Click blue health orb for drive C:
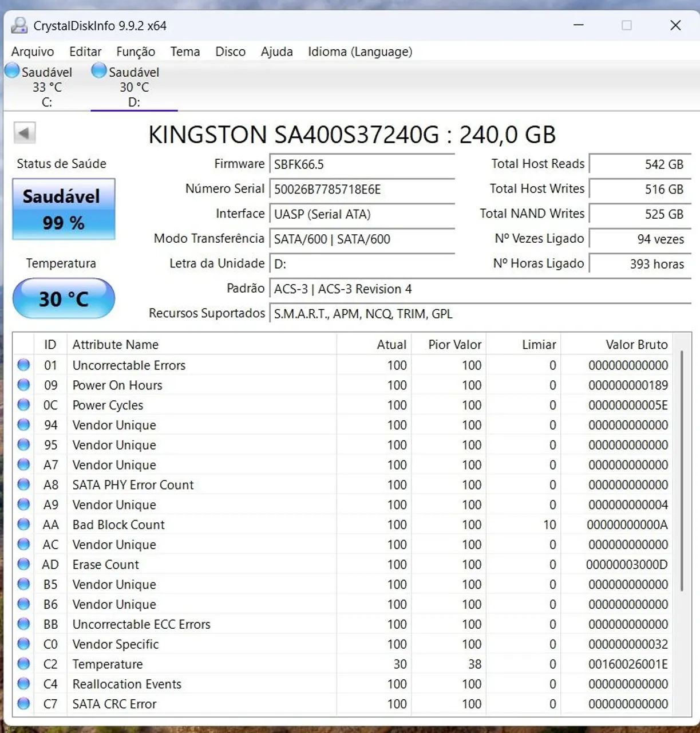Image resolution: width=700 pixels, height=733 pixels. 12,70
